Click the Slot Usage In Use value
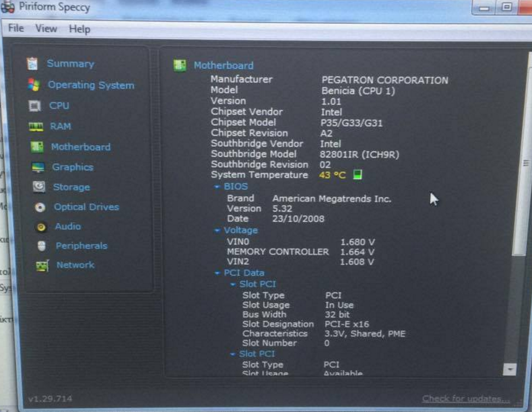The image size is (532, 412). [x=339, y=305]
